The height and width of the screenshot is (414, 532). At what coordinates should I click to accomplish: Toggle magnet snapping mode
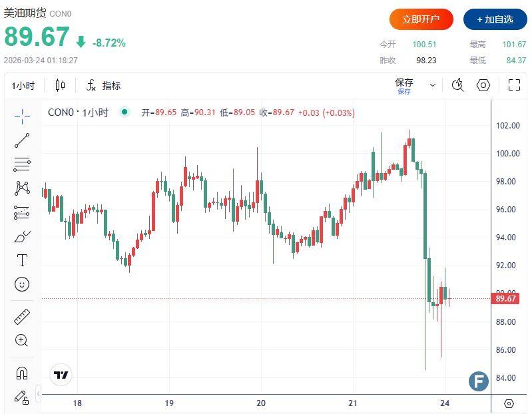pyautogui.click(x=22, y=373)
